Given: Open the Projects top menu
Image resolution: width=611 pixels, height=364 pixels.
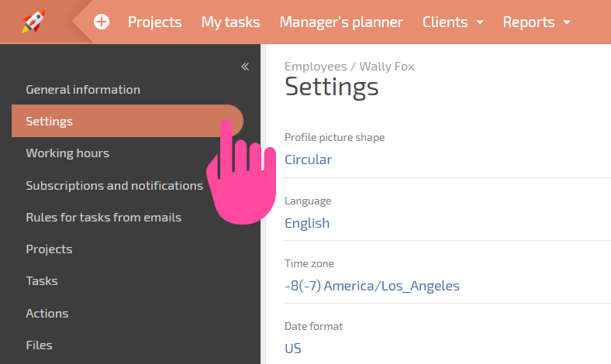Looking at the screenshot, I should (155, 22).
